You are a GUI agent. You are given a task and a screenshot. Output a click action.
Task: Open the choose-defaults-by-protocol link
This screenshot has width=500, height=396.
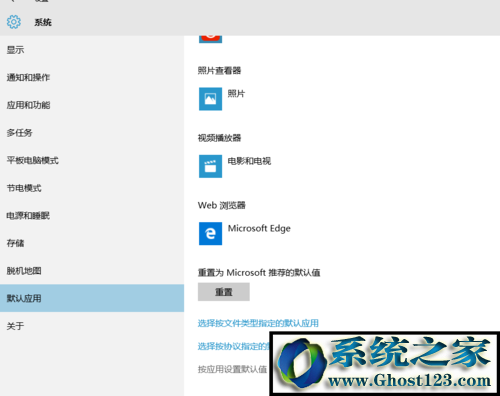pos(233,346)
